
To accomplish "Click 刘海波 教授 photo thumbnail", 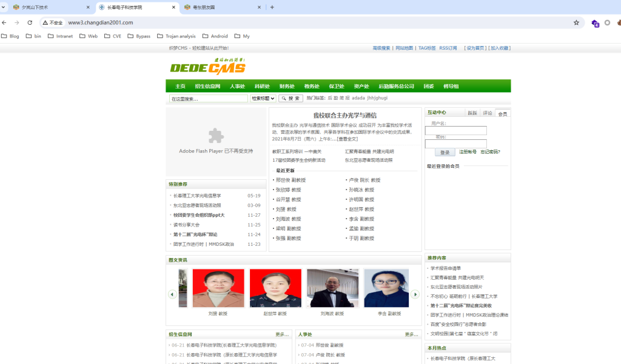I will (x=332, y=289).
